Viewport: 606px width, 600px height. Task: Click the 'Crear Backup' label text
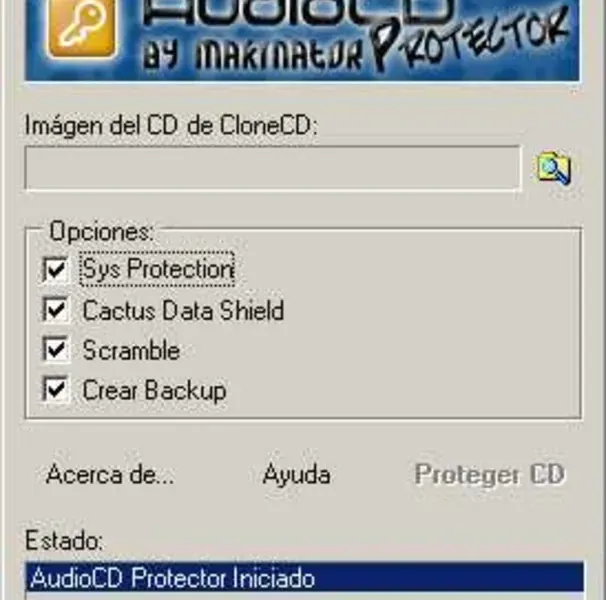pos(155,390)
